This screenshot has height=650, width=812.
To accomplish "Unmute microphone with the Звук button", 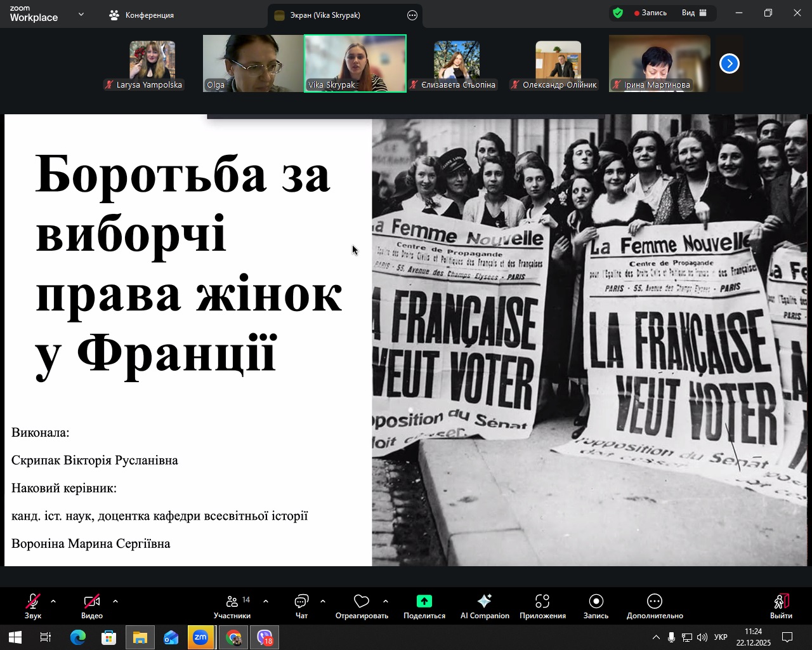I will tap(33, 606).
